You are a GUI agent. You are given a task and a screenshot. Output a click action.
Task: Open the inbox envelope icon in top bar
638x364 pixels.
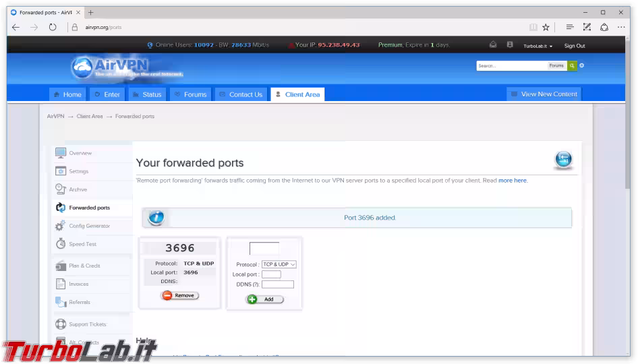[x=493, y=44]
